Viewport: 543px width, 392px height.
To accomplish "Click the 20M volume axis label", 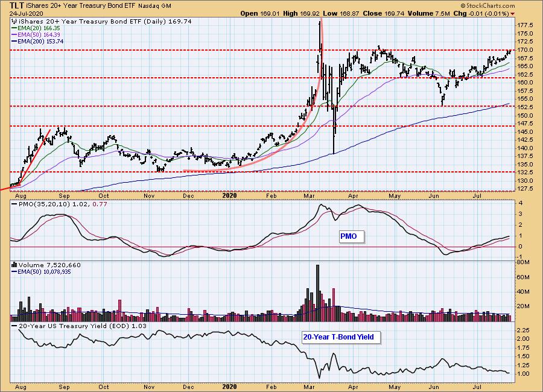I will pos(523,306).
